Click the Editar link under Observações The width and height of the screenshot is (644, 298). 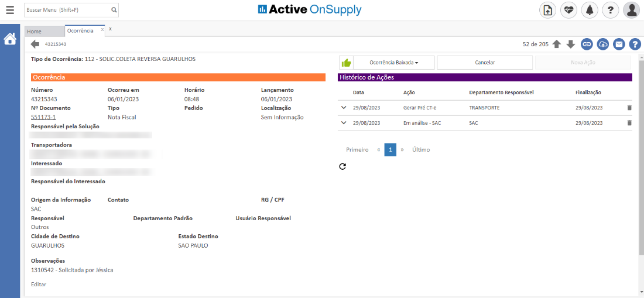click(x=39, y=285)
